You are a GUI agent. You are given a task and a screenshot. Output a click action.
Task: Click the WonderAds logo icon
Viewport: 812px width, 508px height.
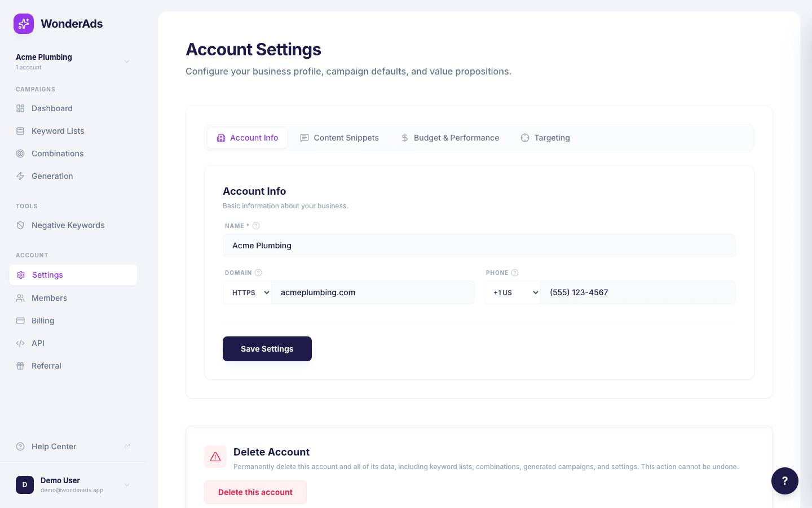(x=23, y=24)
